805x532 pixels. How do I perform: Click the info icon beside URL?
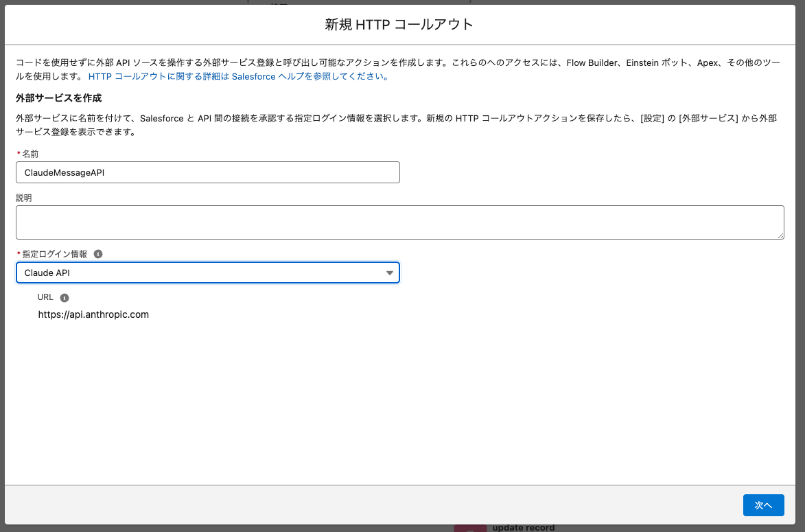pyautogui.click(x=65, y=298)
